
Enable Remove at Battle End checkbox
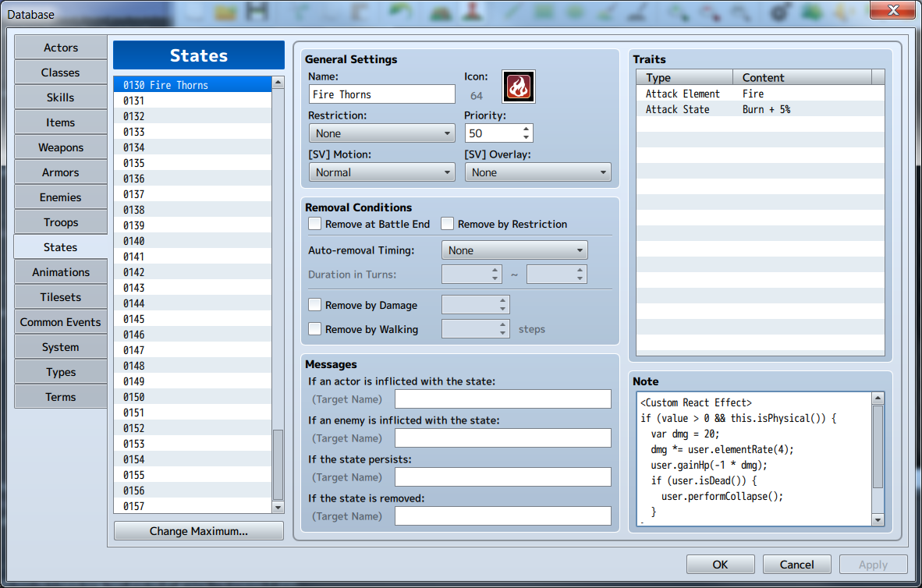[315, 224]
